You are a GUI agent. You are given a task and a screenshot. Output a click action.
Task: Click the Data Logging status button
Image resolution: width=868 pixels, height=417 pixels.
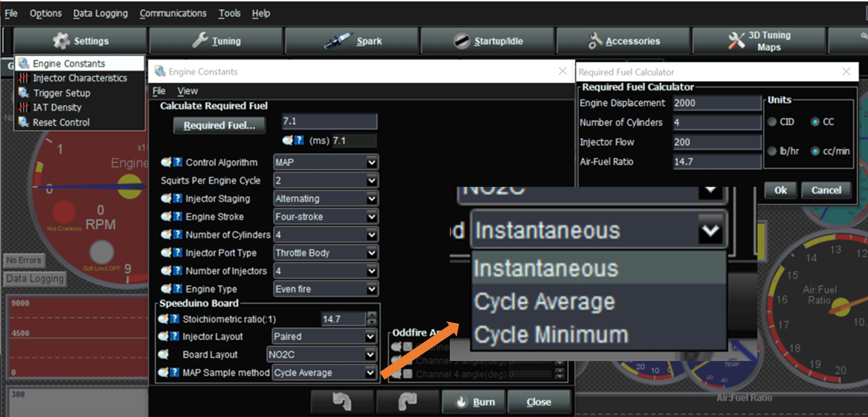pos(35,278)
